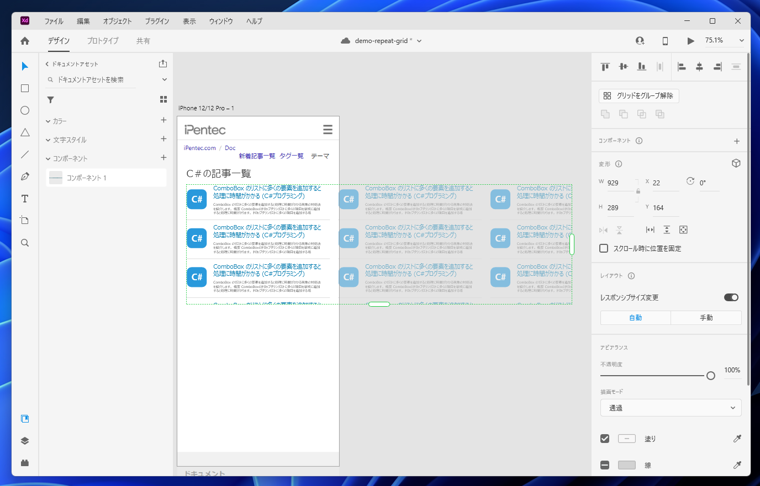
Task: Align top edges icon
Action: [605, 66]
